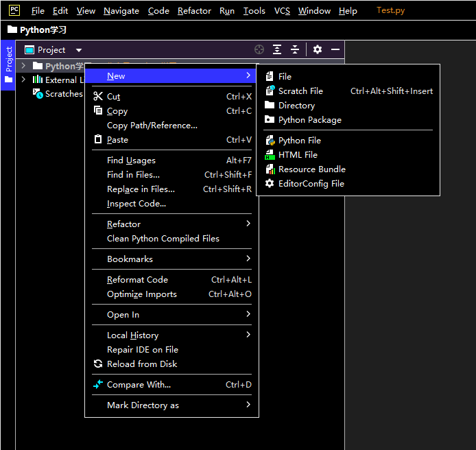476x450 pixels.
Task: Toggle the Project side tab
Action: click(8, 65)
